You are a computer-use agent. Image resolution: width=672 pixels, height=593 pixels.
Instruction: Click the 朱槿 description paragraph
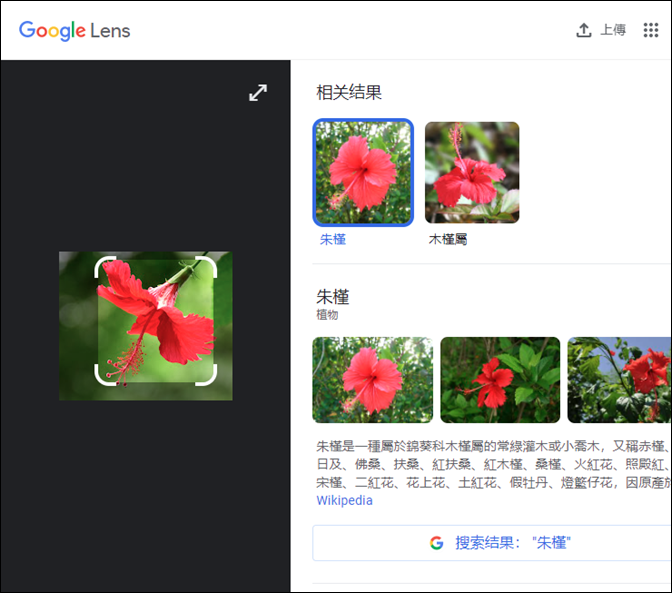coord(494,464)
